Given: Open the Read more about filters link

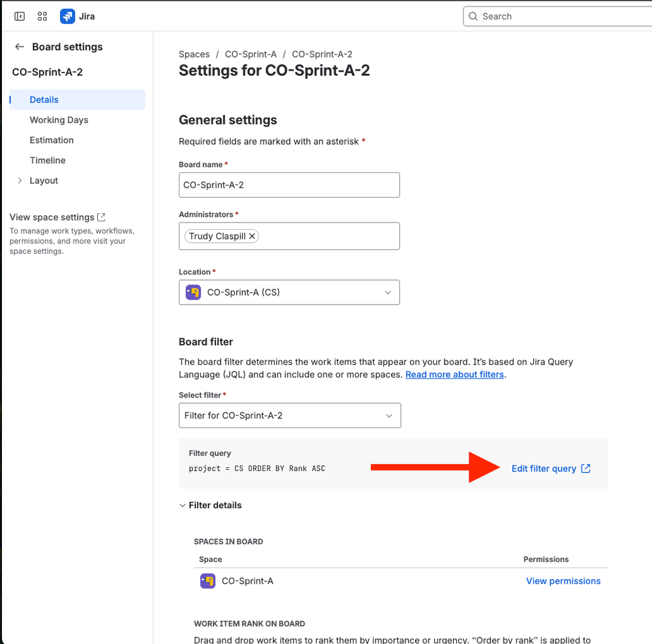Looking at the screenshot, I should click(454, 374).
